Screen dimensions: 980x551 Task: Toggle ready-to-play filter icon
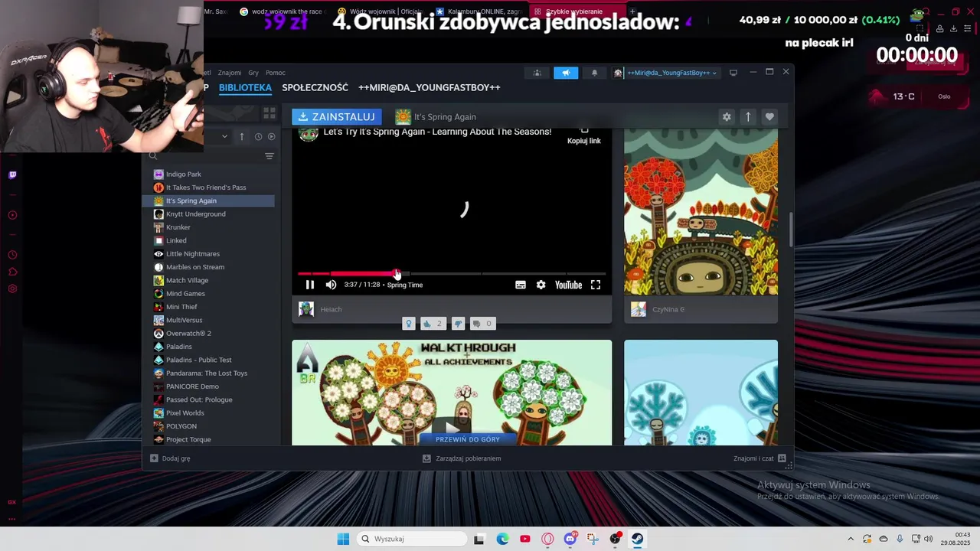271,136
